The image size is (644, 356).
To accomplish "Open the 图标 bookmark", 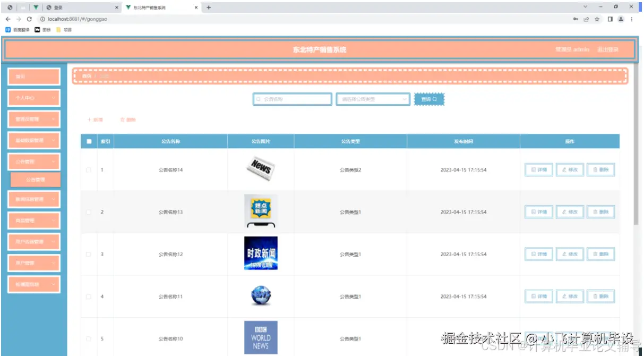I will tap(43, 30).
